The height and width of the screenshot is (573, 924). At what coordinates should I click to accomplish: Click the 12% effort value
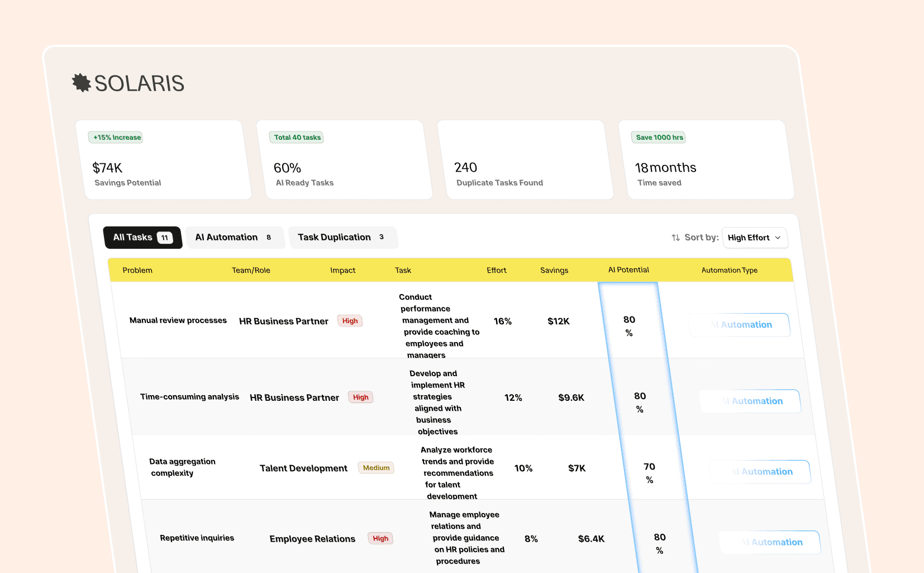(x=513, y=398)
